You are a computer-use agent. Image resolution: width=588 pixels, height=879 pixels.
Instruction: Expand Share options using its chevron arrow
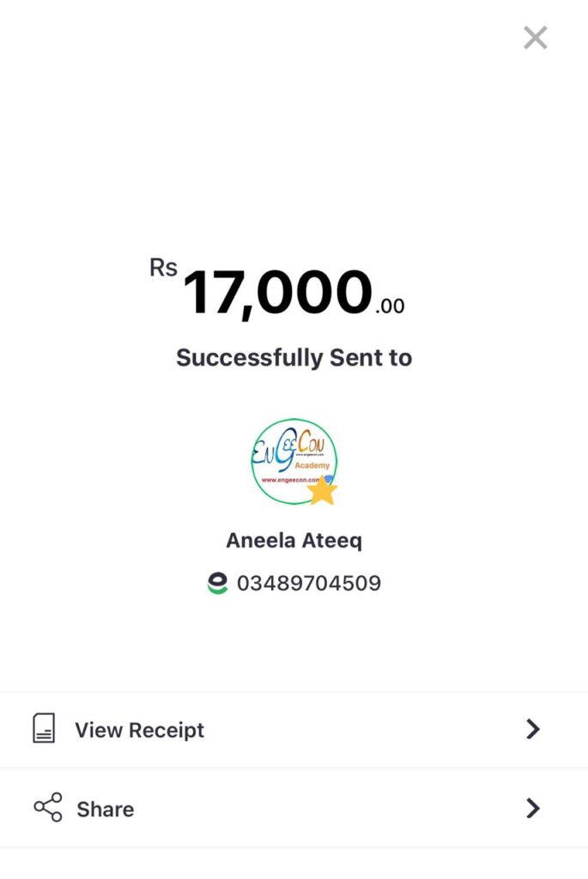pos(533,809)
